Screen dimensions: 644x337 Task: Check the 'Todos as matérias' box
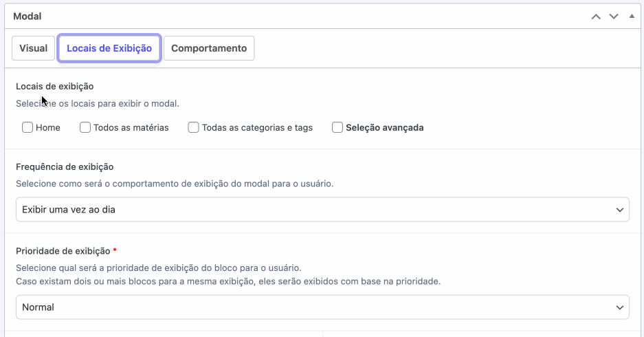85,127
